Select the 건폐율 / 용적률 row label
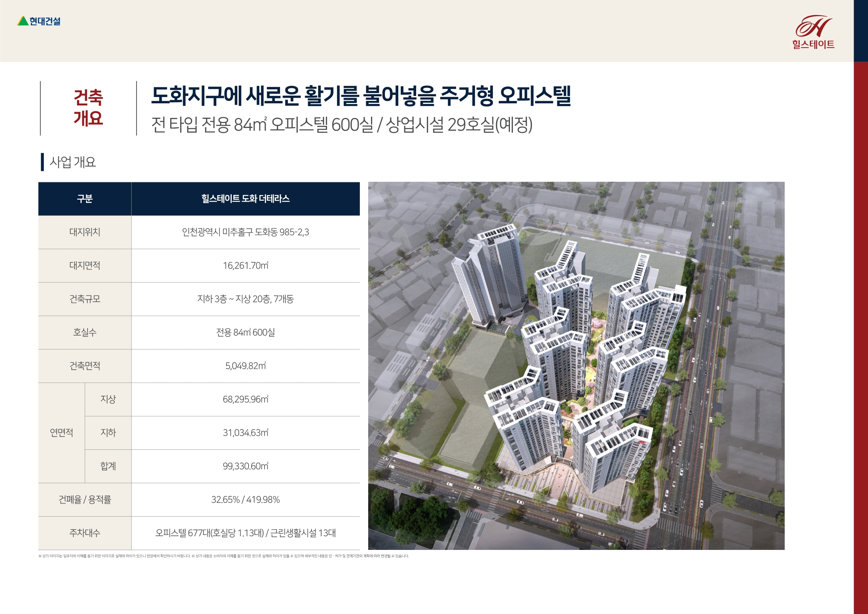868x614 pixels. [85, 499]
